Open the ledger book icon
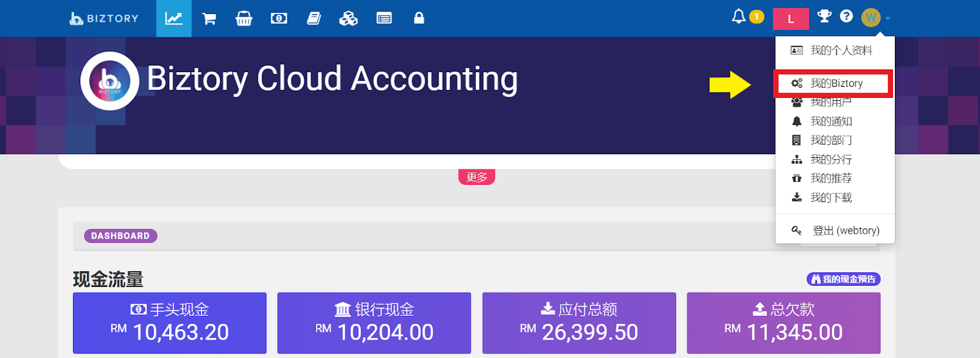Screen dimensions: 980x358 314,18
